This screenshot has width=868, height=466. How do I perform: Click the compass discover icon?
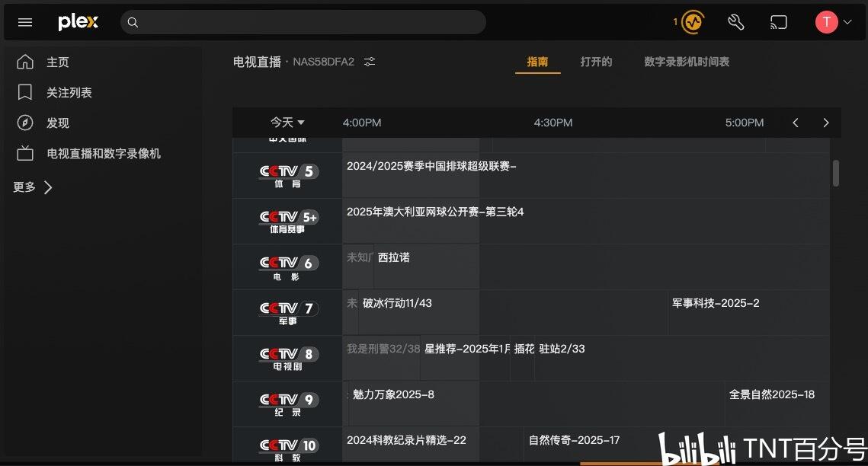point(25,123)
